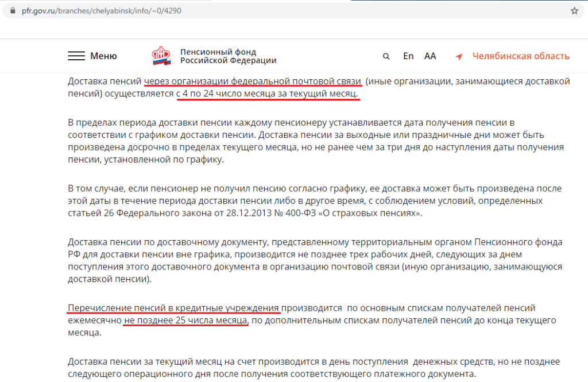Click Пенсионный фонд Российской Федерации title
This screenshot has height=382, width=588.
tap(228, 56)
